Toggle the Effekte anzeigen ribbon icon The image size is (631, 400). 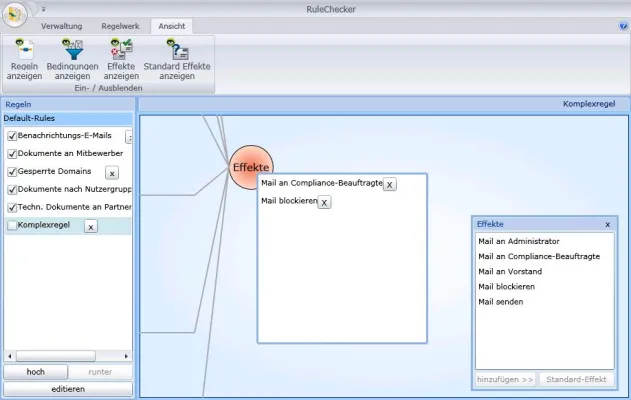[121, 50]
